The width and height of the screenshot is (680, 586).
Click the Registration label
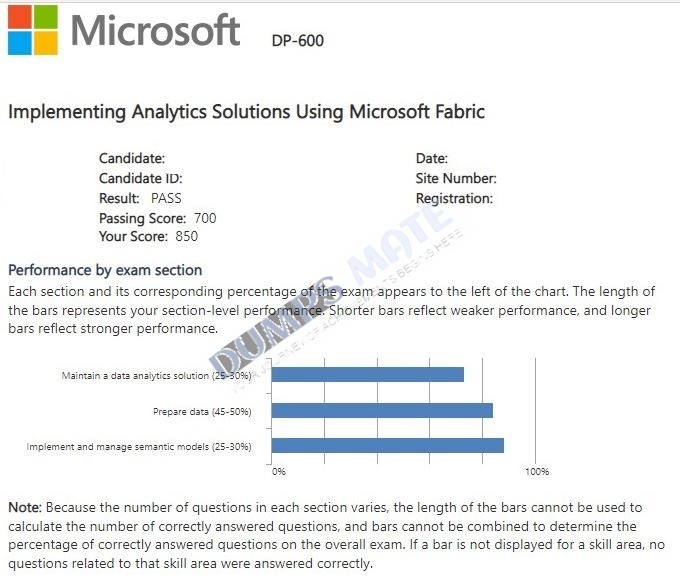click(x=454, y=199)
